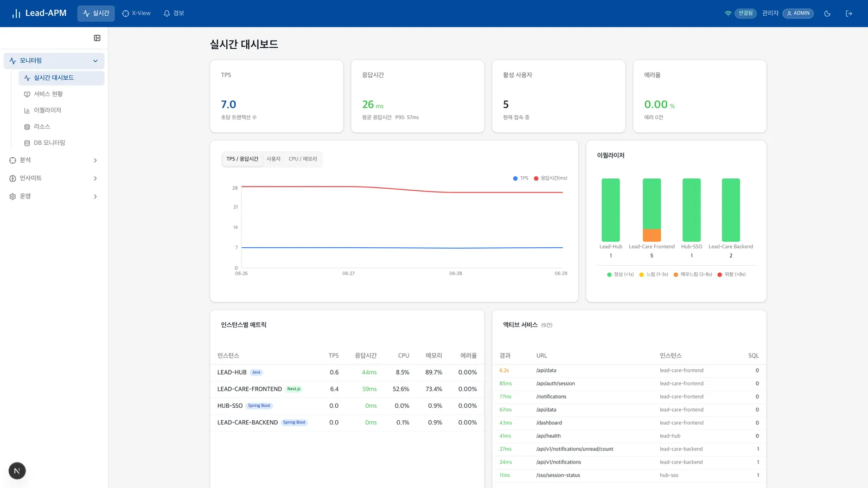
Task: Click the /dashboard active service URL
Action: tap(549, 423)
